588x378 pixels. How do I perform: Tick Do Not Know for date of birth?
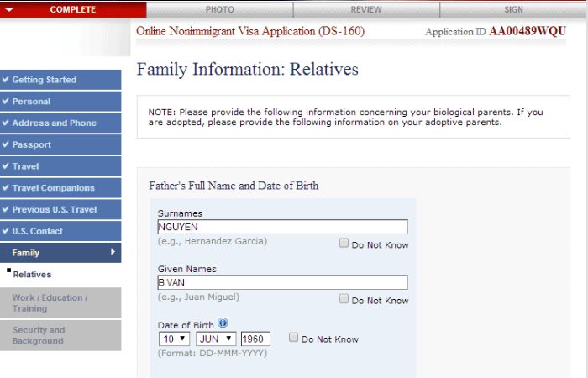293,338
